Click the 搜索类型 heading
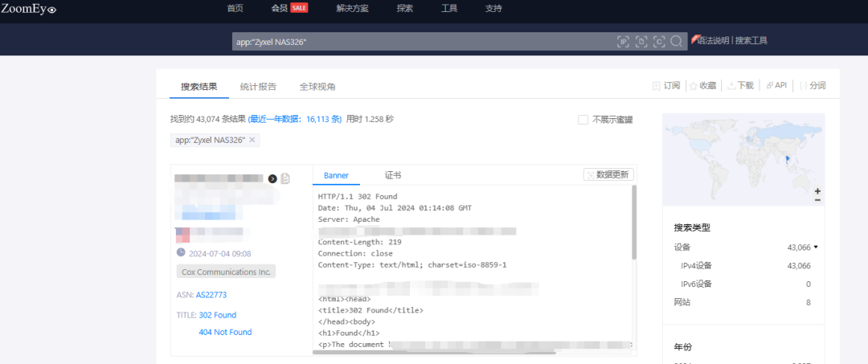Screen dimensions: 868x364 [691, 227]
